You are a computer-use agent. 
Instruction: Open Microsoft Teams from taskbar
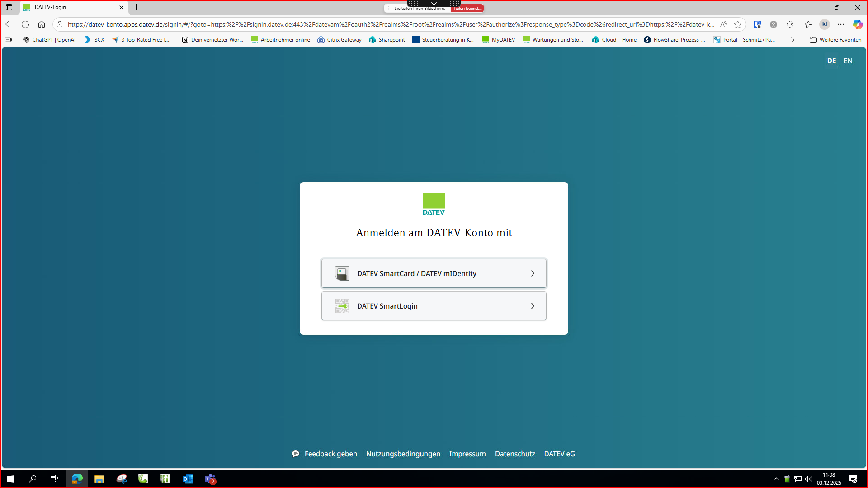[x=210, y=479]
